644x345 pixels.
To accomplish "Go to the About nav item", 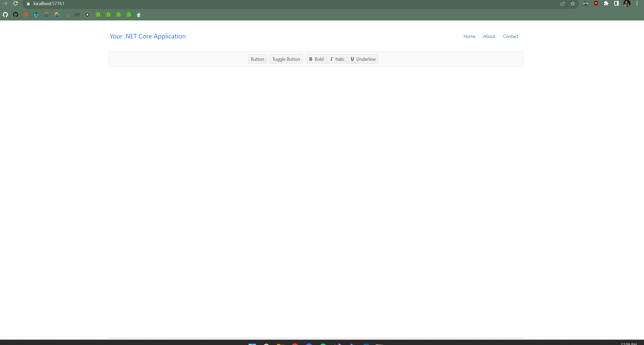I will pos(489,36).
